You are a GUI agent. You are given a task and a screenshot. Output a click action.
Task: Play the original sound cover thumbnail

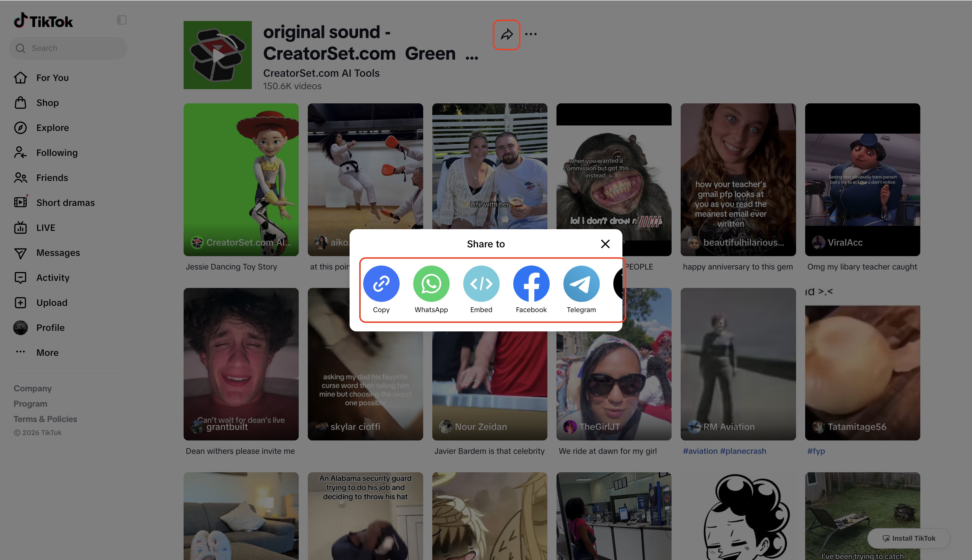point(217,55)
